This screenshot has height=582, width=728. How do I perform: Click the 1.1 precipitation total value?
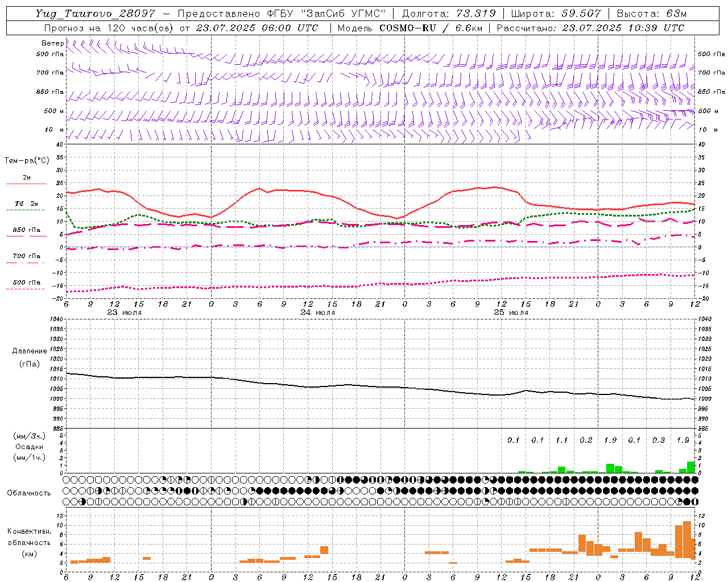pos(562,440)
